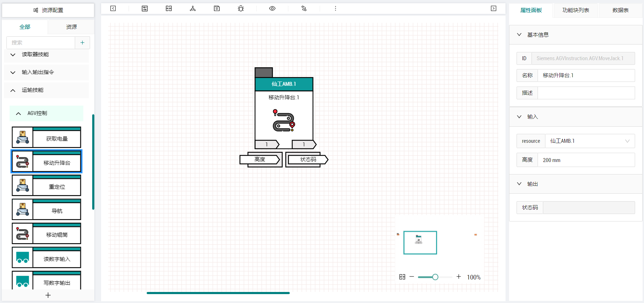This screenshot has width=644, height=303.
Task: Click the save icon in the toolbar
Action: pyautogui.click(x=217, y=9)
